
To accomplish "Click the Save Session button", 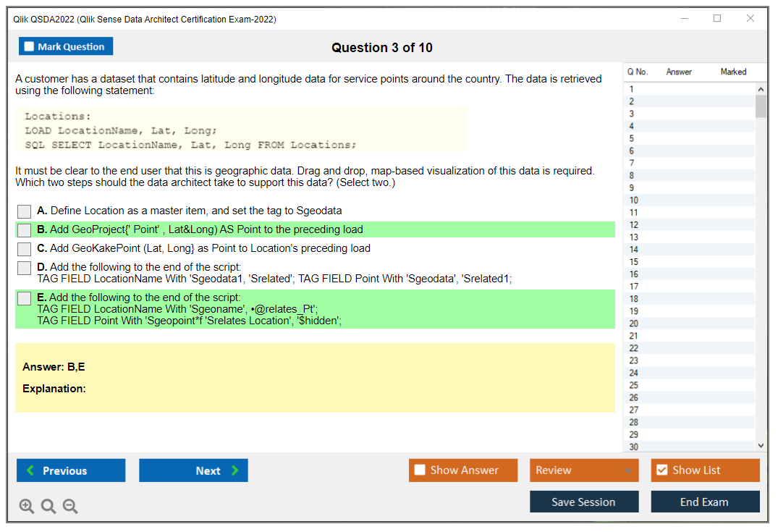I will click(x=583, y=502).
